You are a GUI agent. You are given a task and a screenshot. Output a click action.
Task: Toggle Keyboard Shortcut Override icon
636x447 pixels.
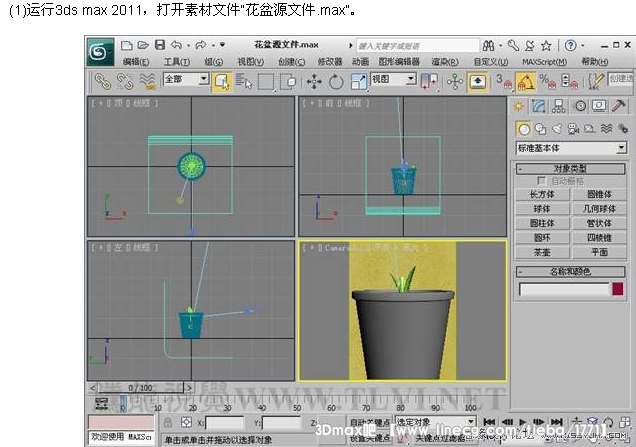(477, 82)
